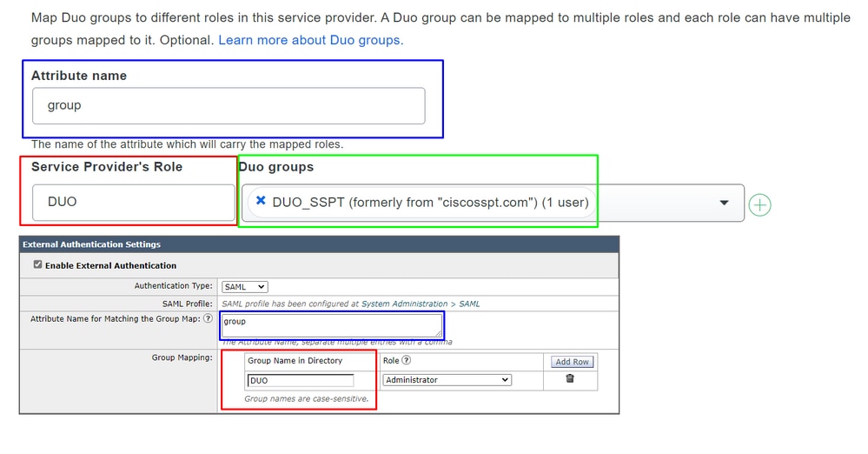Click the Group Name in Directory DUO field

300,380
